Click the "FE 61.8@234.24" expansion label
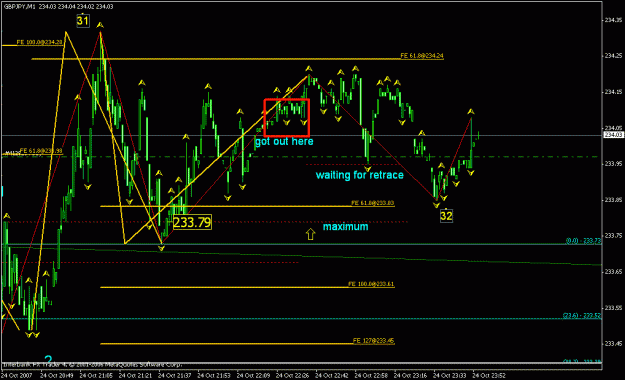Viewport: 625px width, 380px height. click(422, 56)
